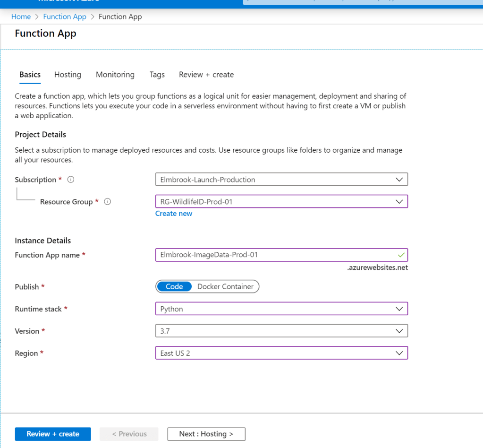Switch to the Monitoring tab
Screen dimensions: 483x448
click(x=115, y=75)
